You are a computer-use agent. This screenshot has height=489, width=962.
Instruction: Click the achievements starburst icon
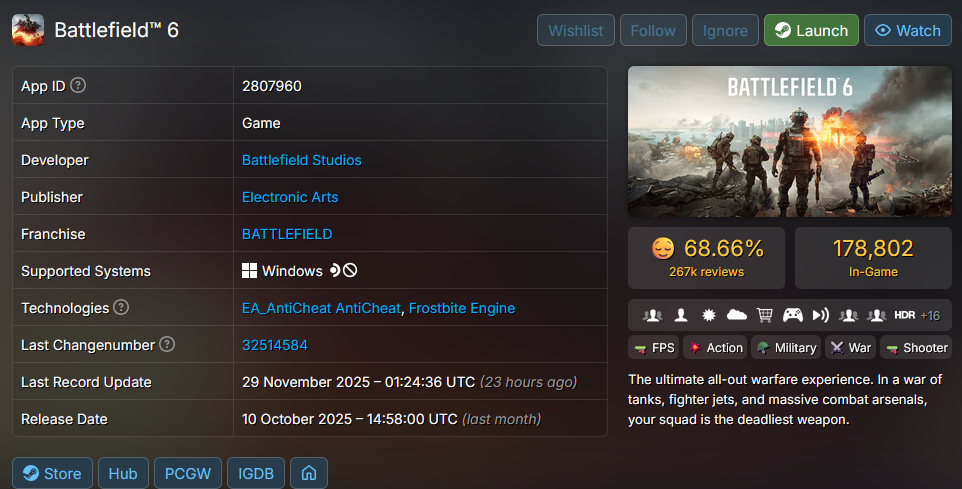pyautogui.click(x=709, y=315)
